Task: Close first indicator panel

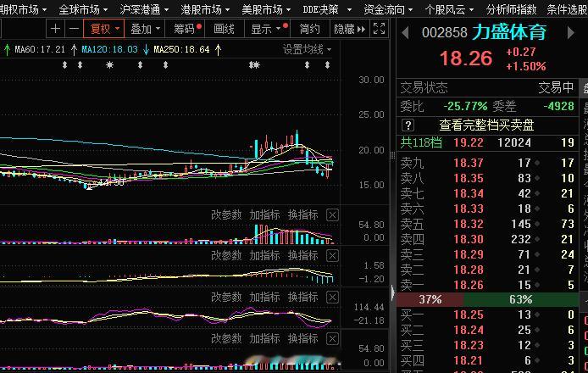Action: point(332,215)
